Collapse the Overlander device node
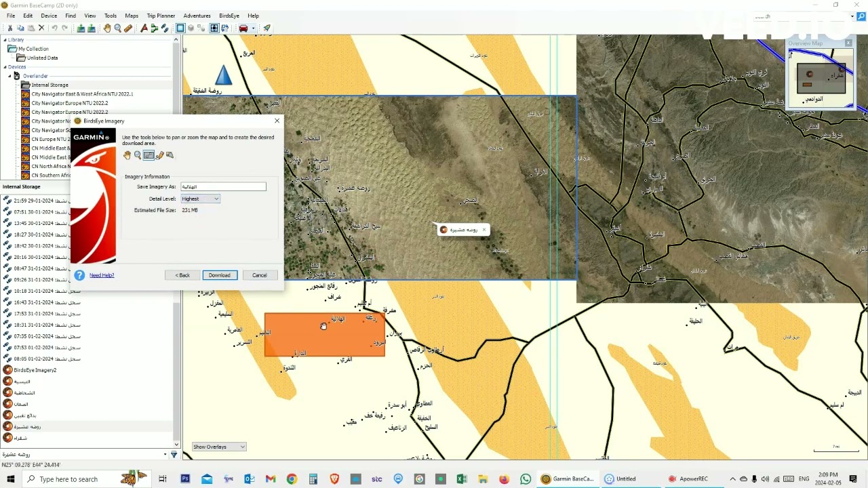This screenshot has height=488, width=868. (10, 76)
